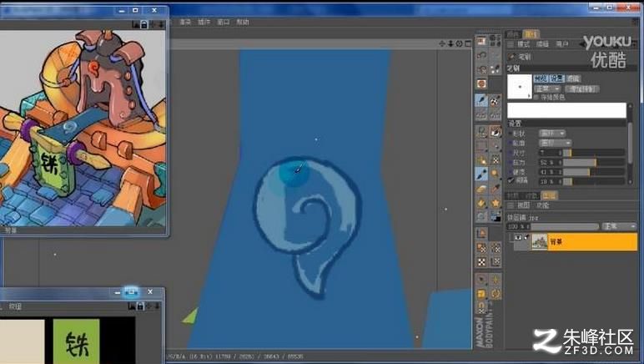
Task: Click the orange sphere tool beside brush
Action: 496,174
